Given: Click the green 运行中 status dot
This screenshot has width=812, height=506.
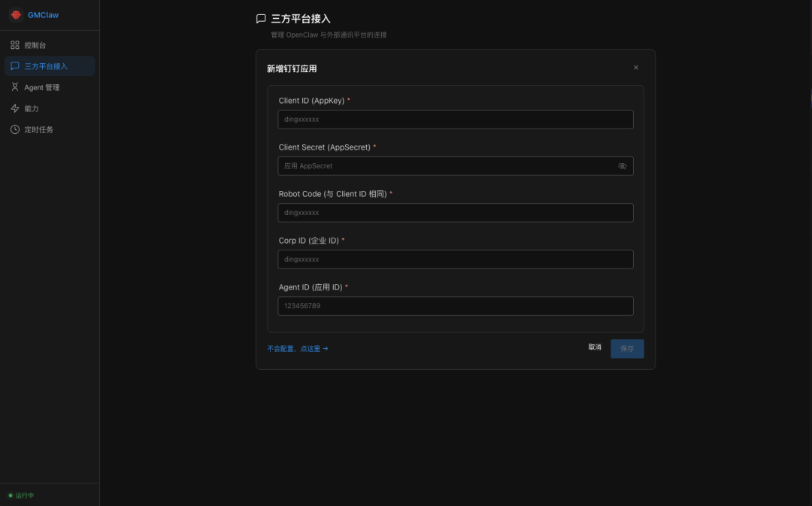Looking at the screenshot, I should [x=11, y=495].
